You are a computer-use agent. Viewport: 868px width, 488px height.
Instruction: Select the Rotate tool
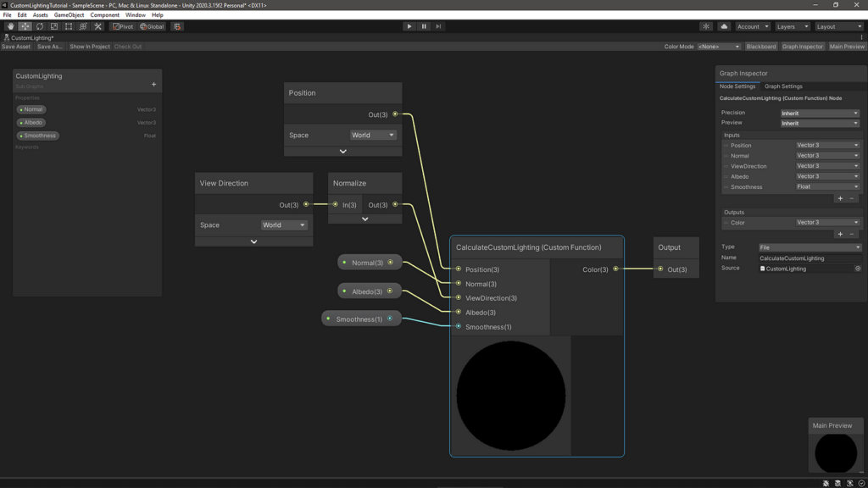coord(40,26)
